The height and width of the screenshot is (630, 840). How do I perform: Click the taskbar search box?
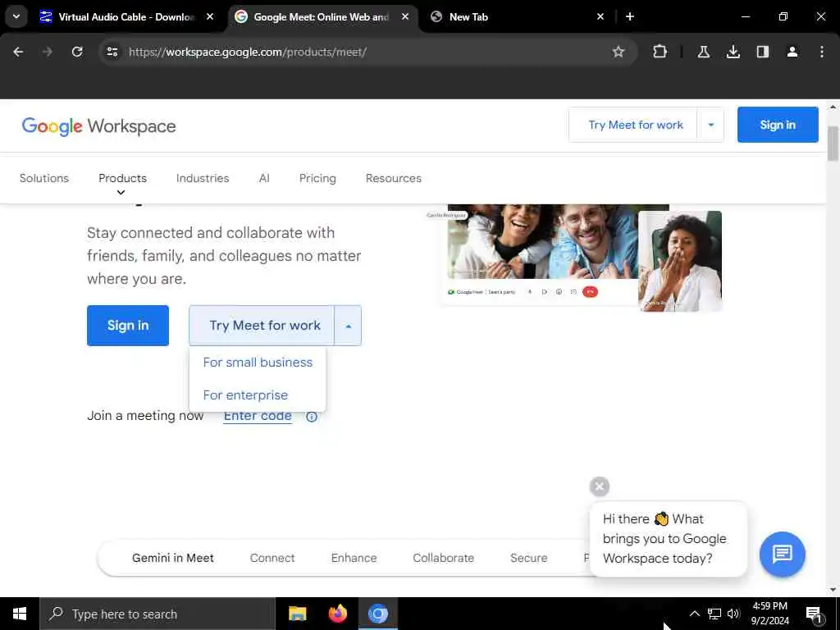(x=157, y=614)
